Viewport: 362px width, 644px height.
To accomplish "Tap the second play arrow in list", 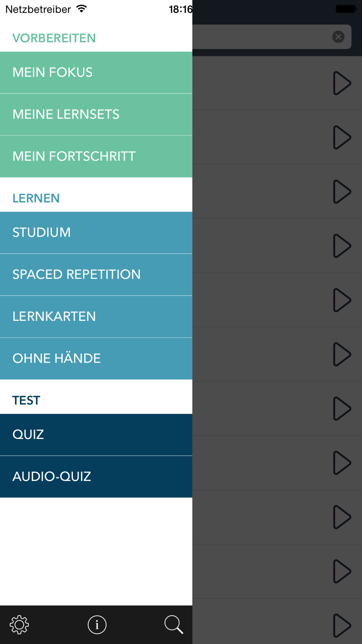I will (342, 137).
